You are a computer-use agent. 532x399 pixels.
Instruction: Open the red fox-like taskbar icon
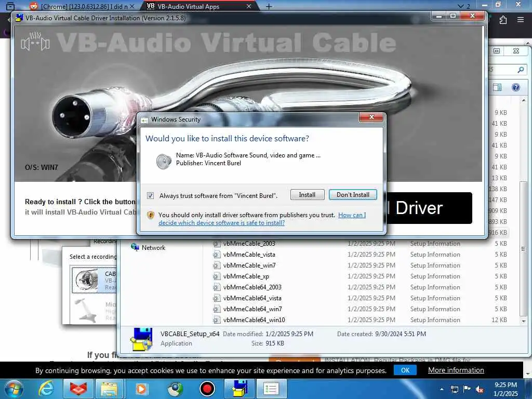[x=78, y=389]
